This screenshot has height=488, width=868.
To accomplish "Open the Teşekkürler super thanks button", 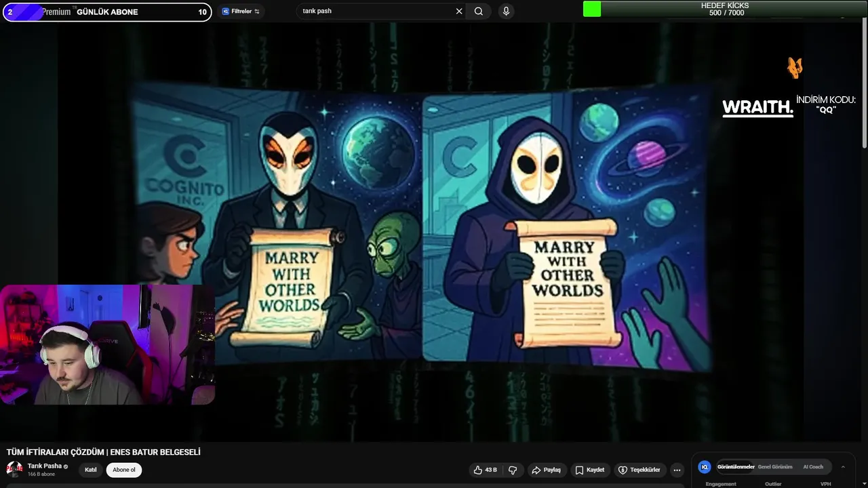I will coord(639,470).
